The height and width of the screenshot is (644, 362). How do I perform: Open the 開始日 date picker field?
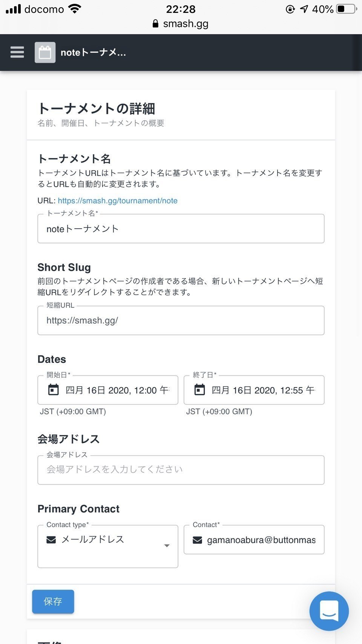click(117, 390)
